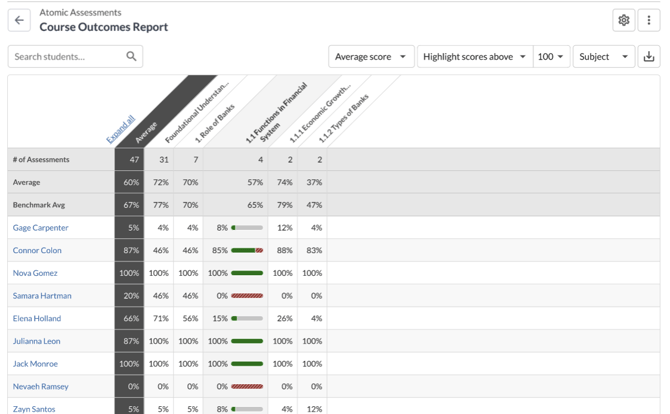Click Connor Colon's 85% progress bar

(x=247, y=250)
